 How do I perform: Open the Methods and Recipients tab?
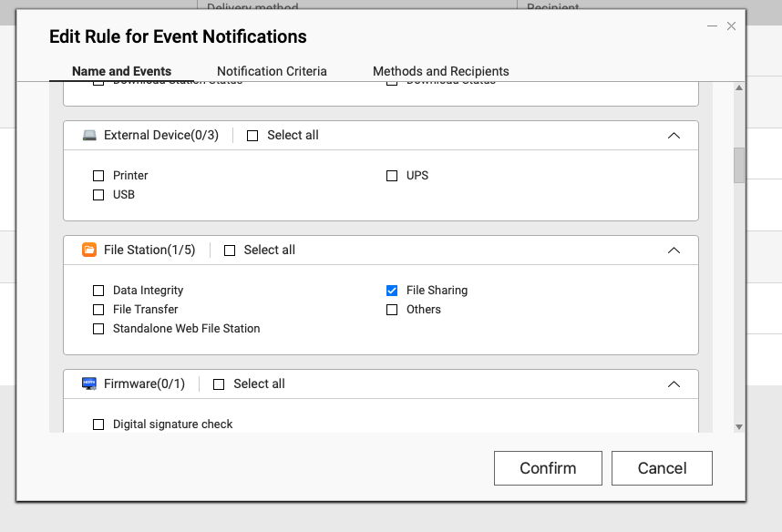440,71
